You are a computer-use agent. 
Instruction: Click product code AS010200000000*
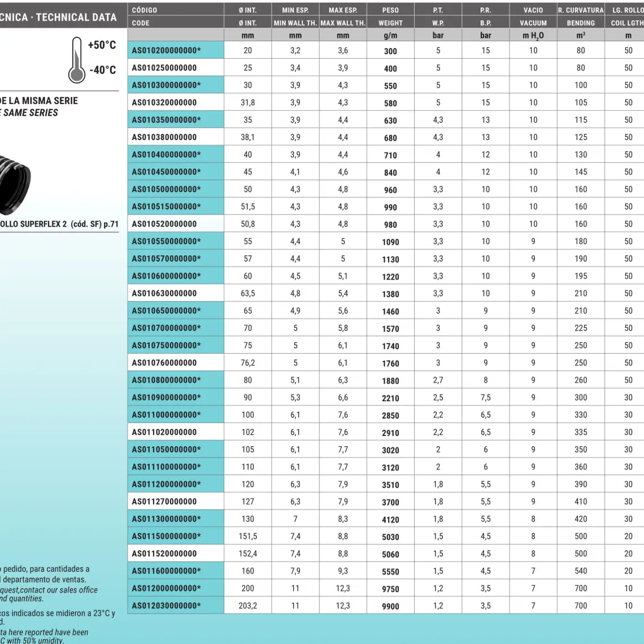pyautogui.click(x=166, y=51)
